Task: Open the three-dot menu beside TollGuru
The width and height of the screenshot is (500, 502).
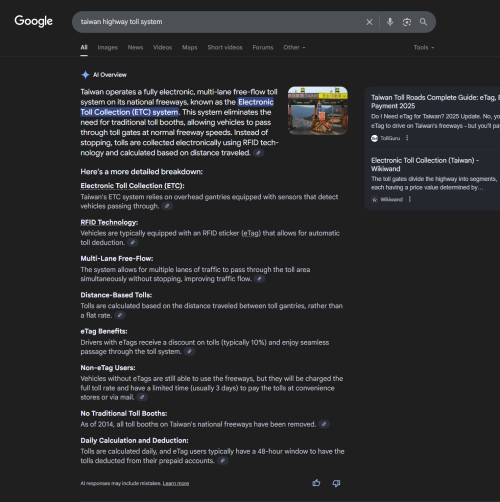Action: pyautogui.click(x=407, y=138)
